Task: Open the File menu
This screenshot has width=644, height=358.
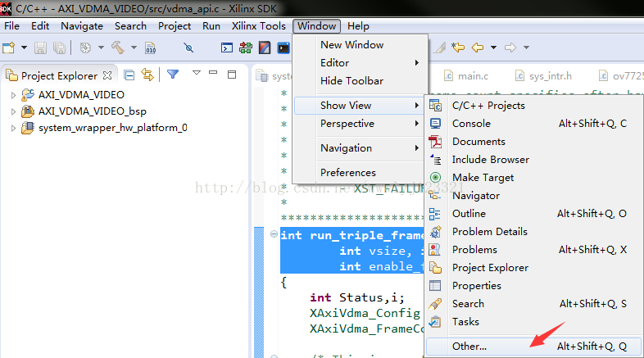Action: (x=12, y=26)
